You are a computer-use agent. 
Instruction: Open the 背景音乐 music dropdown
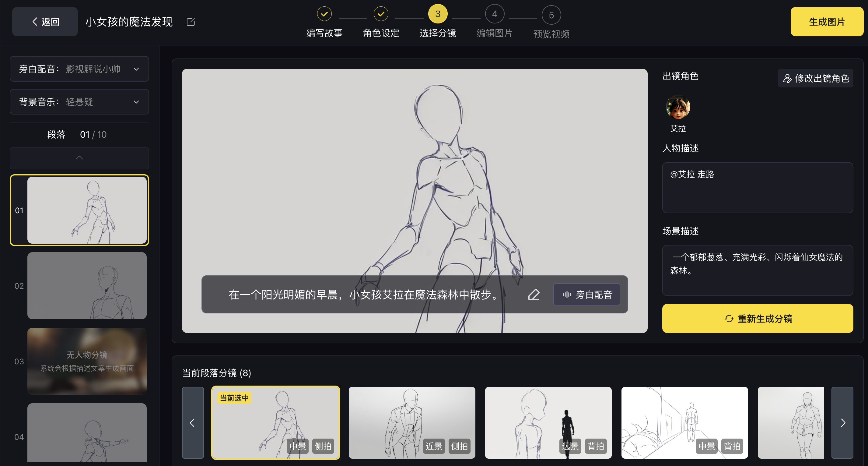point(79,102)
